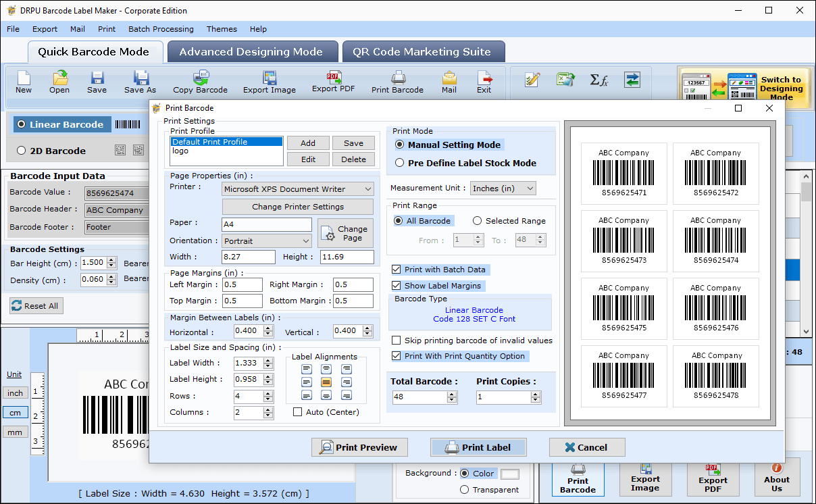Click the Add profile button
This screenshot has width=816, height=504.
(308, 143)
